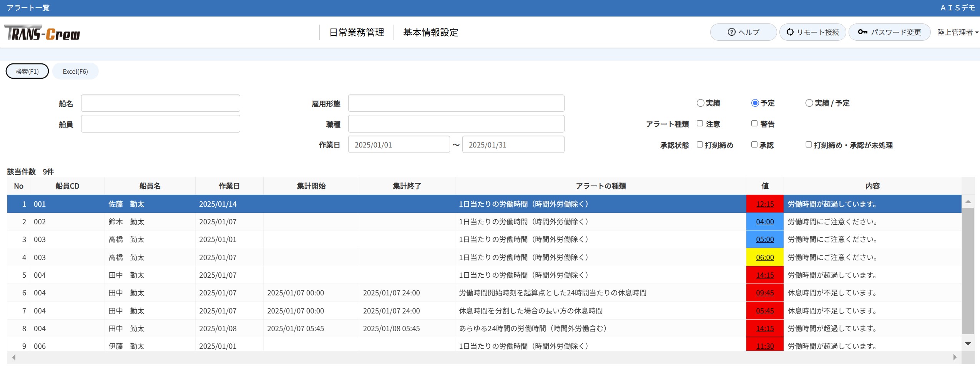Open the 日常業務管理 menu
Viewport: 980px width, 368px height.
[357, 32]
